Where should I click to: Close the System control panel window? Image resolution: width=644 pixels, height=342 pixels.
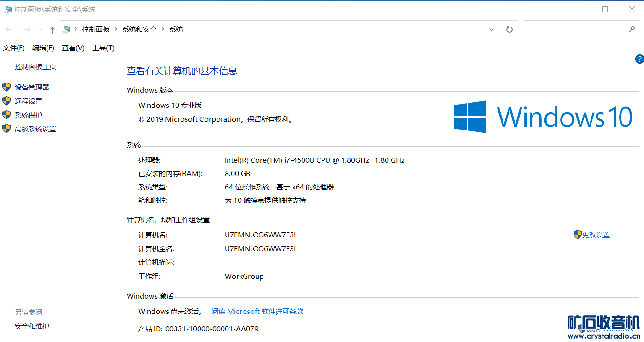point(631,9)
